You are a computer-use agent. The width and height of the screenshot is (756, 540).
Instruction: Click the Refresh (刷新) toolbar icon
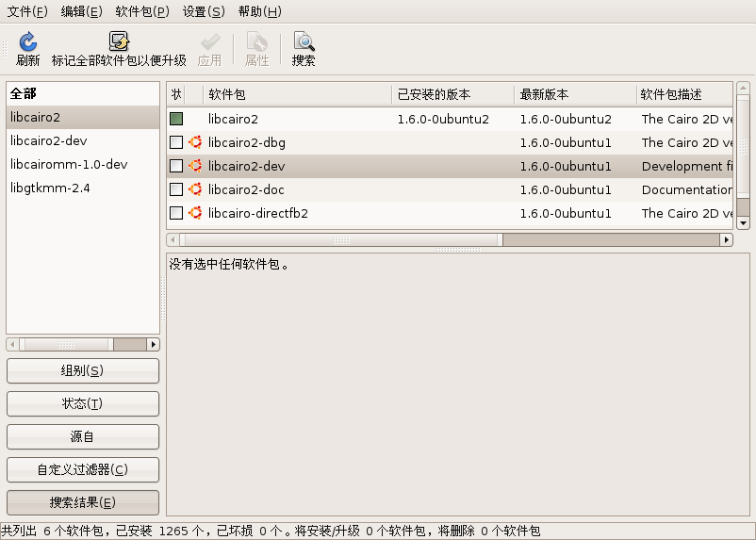point(28,42)
